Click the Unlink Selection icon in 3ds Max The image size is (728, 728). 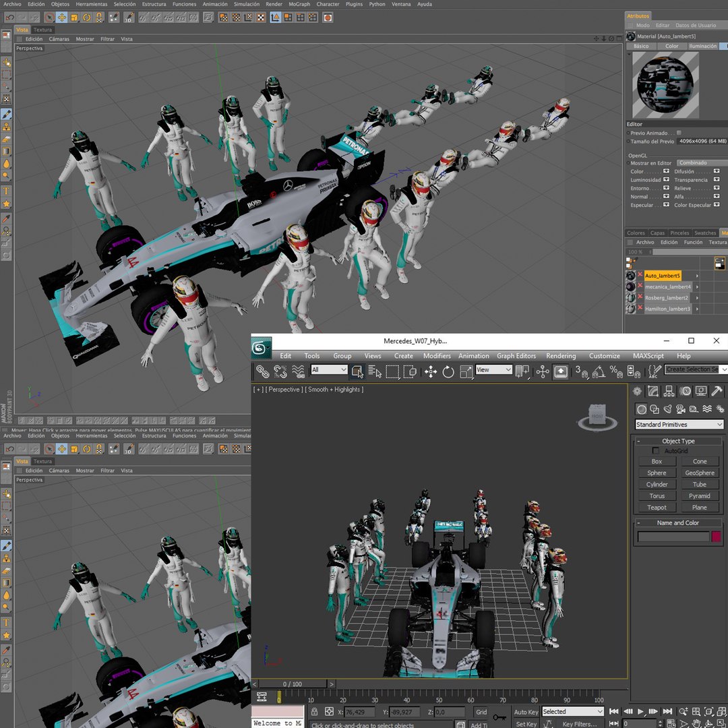pos(280,371)
